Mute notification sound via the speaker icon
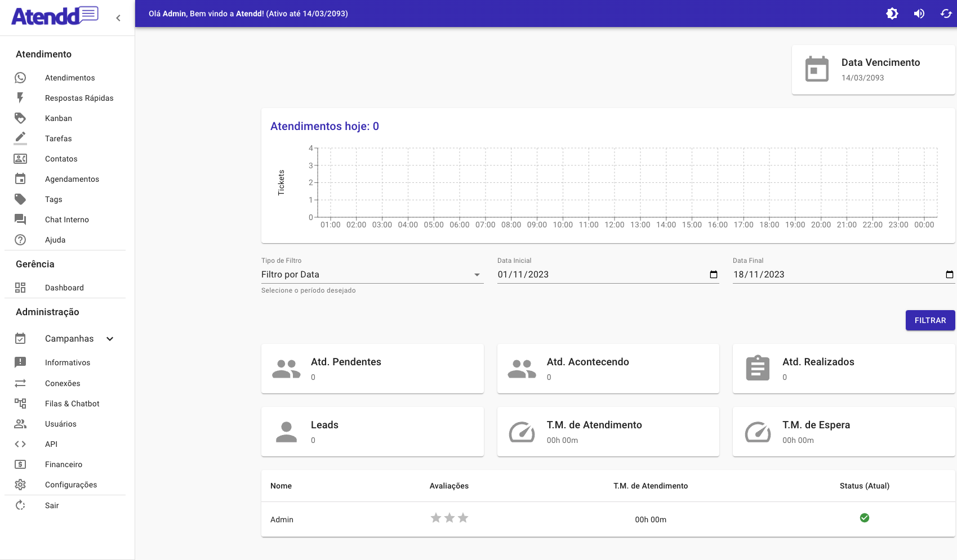Screen dimensions: 957x560 (919, 14)
